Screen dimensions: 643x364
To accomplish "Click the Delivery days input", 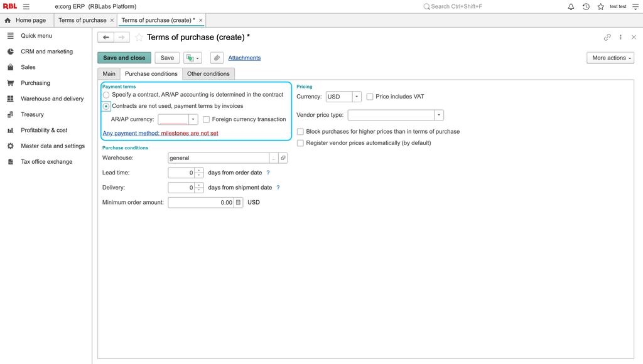I will coord(181,187).
